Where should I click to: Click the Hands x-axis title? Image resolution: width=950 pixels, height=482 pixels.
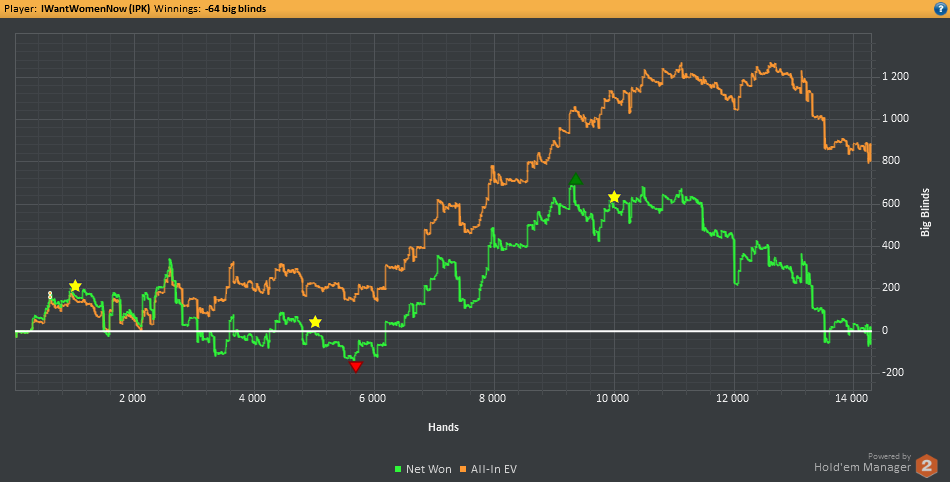point(443,427)
